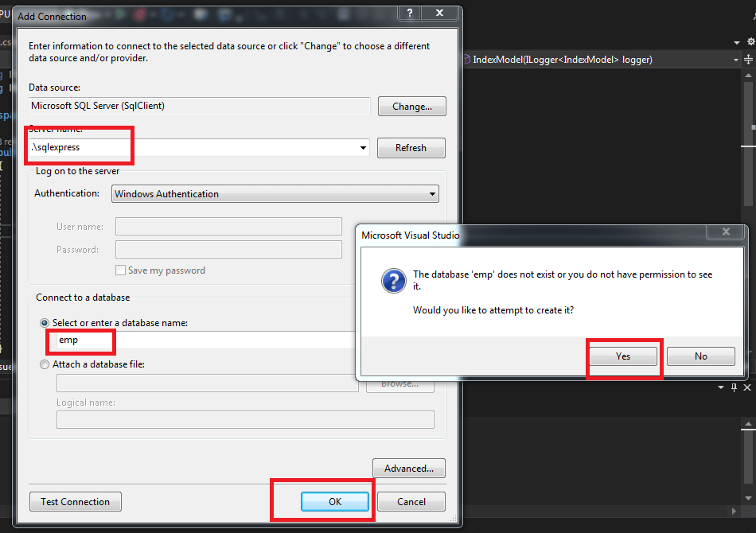Open the Server name dropdown arrow
This screenshot has height=533, width=756.
point(363,148)
